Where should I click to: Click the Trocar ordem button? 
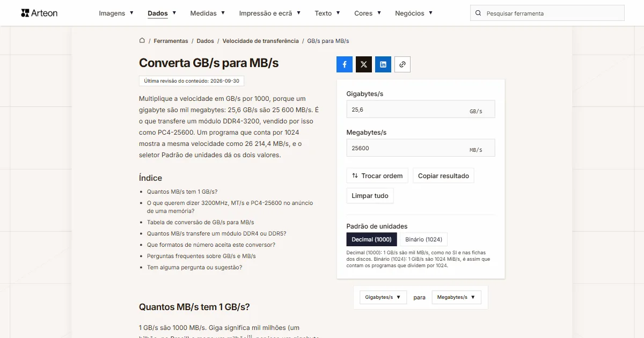pyautogui.click(x=377, y=175)
